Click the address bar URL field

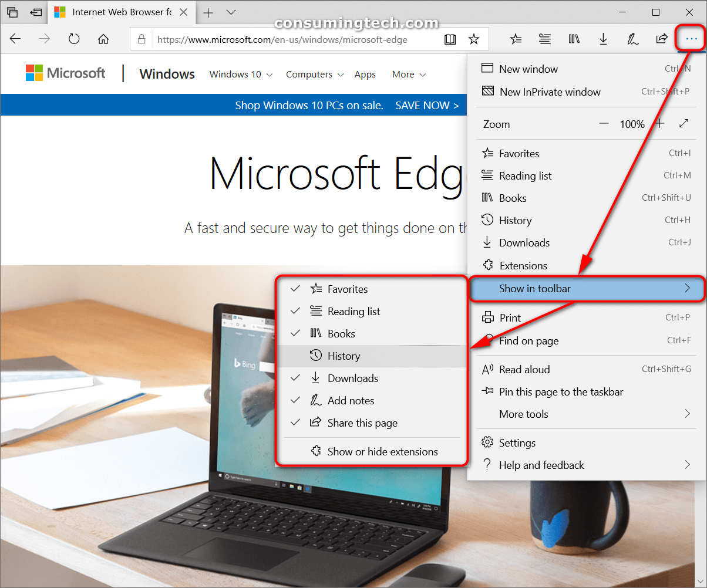click(294, 40)
